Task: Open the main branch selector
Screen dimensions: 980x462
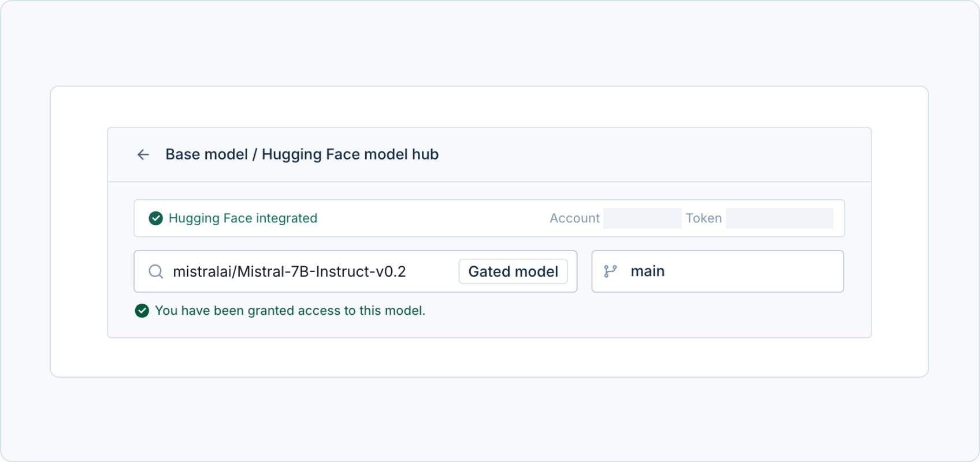Action: point(718,271)
